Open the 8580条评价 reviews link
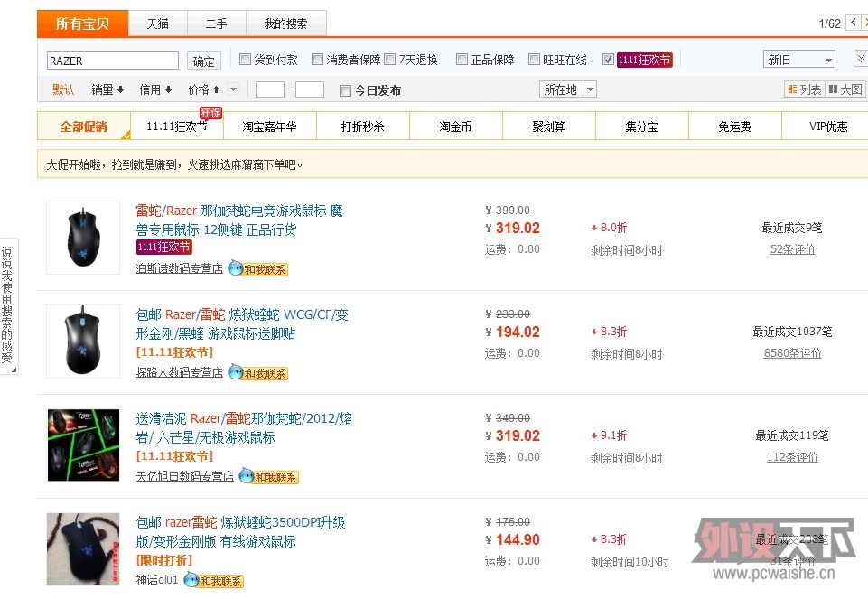 click(793, 353)
